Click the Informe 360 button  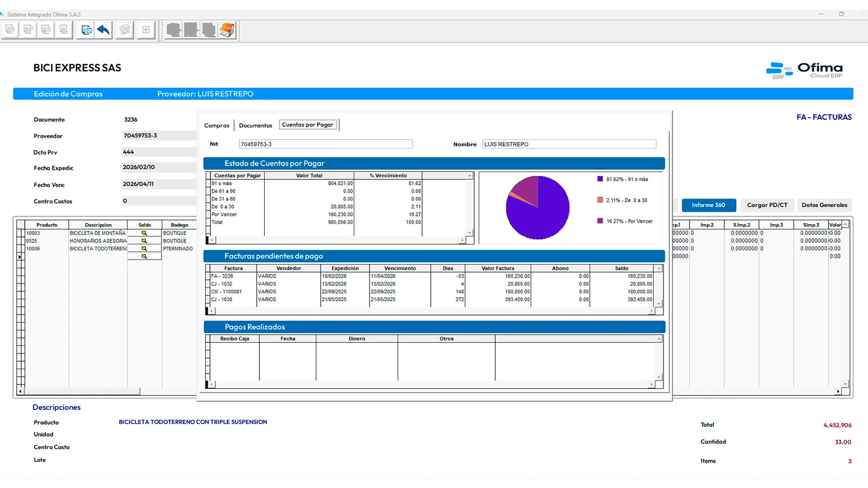coord(709,205)
